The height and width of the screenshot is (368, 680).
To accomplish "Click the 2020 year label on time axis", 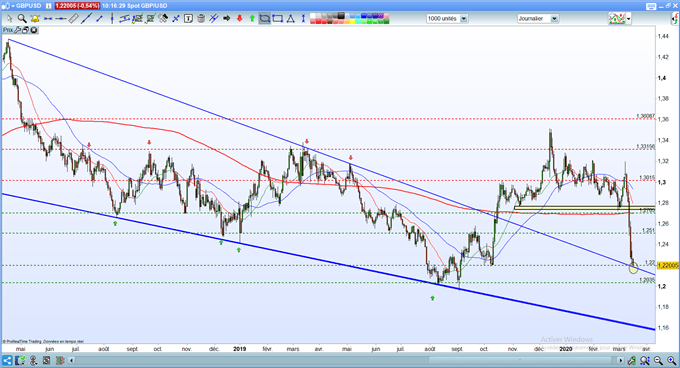I will (566, 348).
